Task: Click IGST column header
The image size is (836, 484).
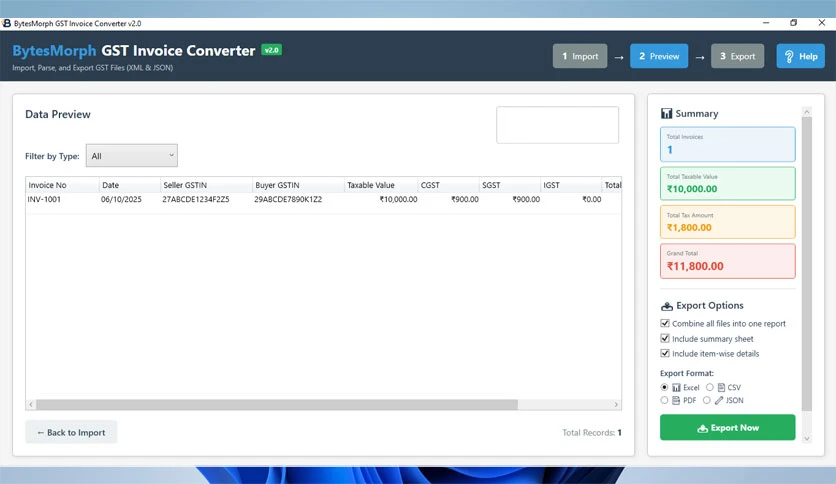Action: coord(571,185)
